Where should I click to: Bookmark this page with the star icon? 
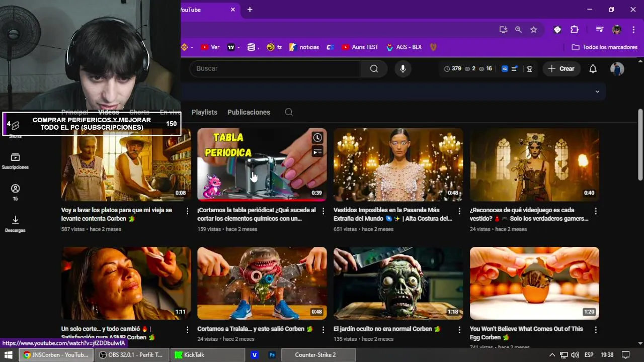(x=533, y=30)
